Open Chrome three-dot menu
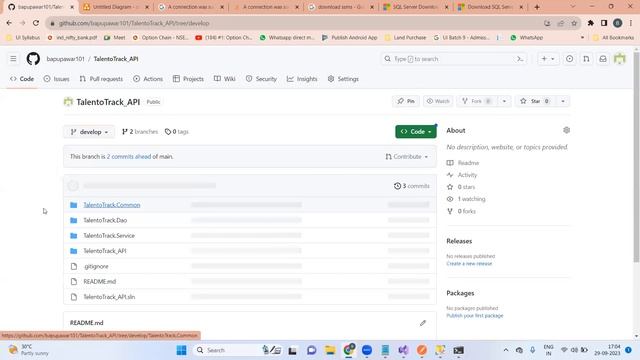Image resolution: width=640 pixels, height=360 pixels. pyautogui.click(x=631, y=23)
